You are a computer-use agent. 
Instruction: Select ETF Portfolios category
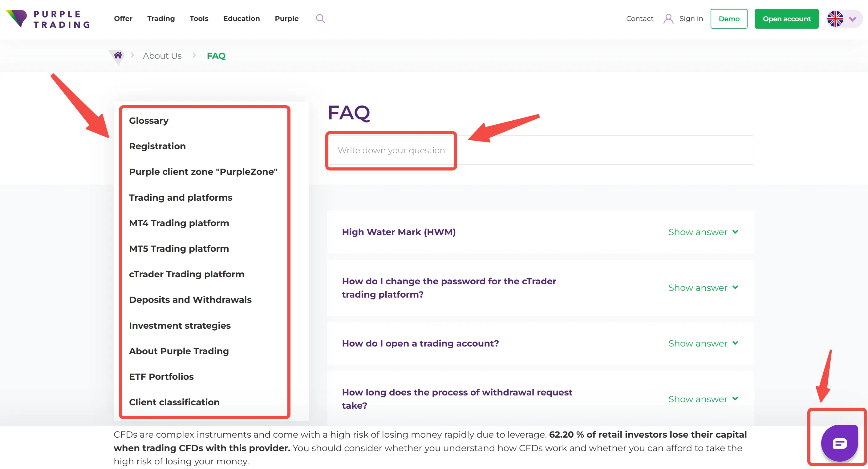161,377
